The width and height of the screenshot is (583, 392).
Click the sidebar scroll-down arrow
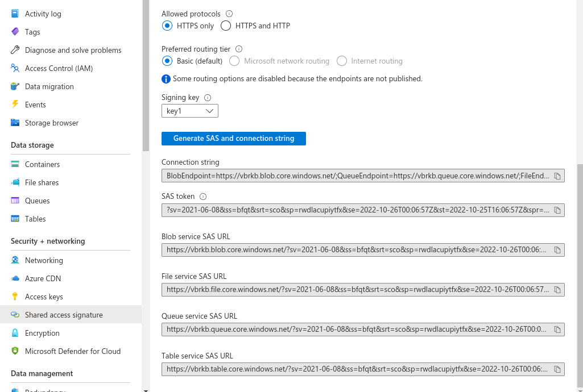coord(146,390)
